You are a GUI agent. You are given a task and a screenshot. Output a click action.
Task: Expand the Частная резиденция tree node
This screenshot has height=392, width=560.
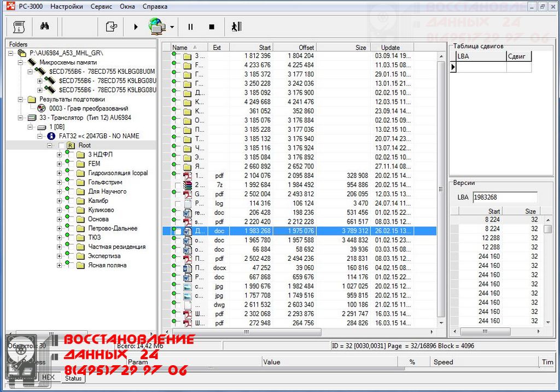point(60,247)
